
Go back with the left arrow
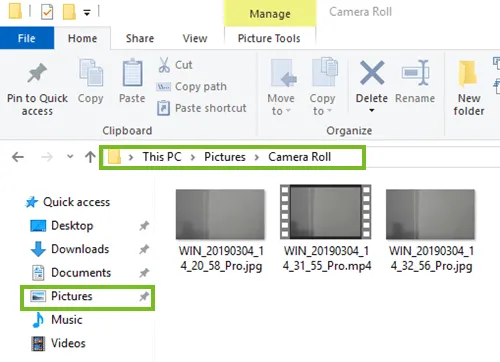click(x=18, y=157)
